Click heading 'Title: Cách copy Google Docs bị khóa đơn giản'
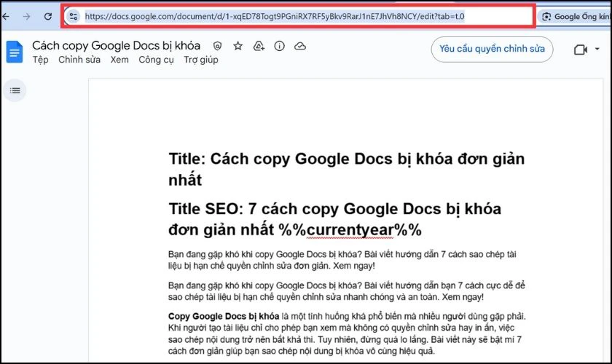The height and width of the screenshot is (364, 612). point(346,170)
